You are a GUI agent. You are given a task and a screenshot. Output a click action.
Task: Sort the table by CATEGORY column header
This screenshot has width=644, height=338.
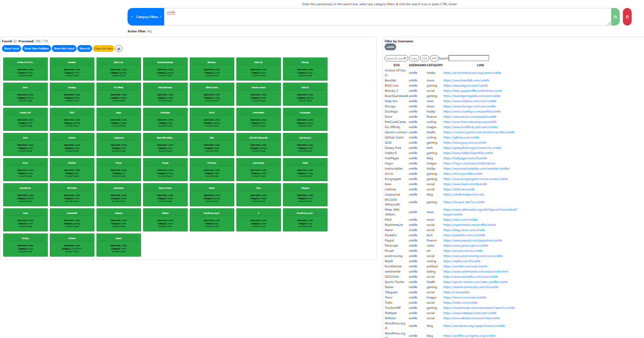pyautogui.click(x=434, y=65)
